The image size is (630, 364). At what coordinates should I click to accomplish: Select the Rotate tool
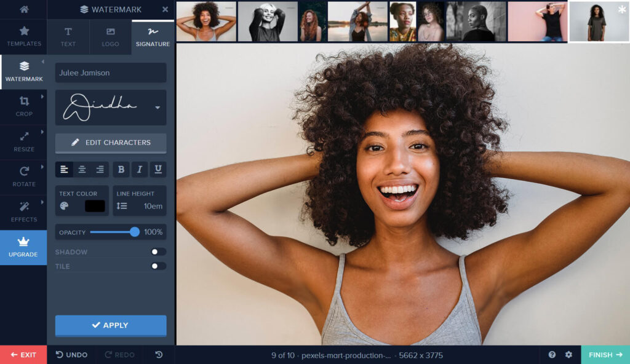tap(23, 176)
